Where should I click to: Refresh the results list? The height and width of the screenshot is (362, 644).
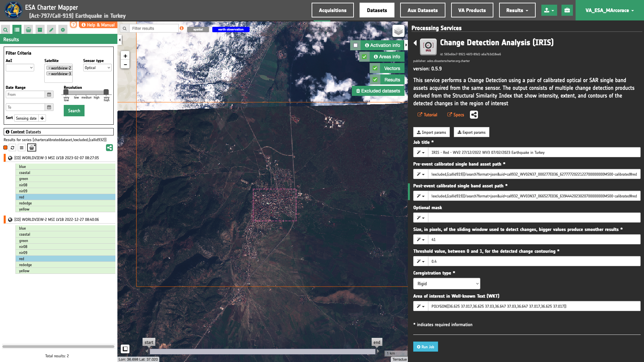(x=12, y=147)
